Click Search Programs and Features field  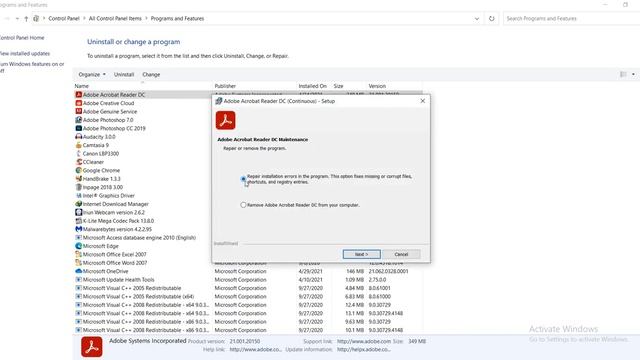[x=571, y=18]
